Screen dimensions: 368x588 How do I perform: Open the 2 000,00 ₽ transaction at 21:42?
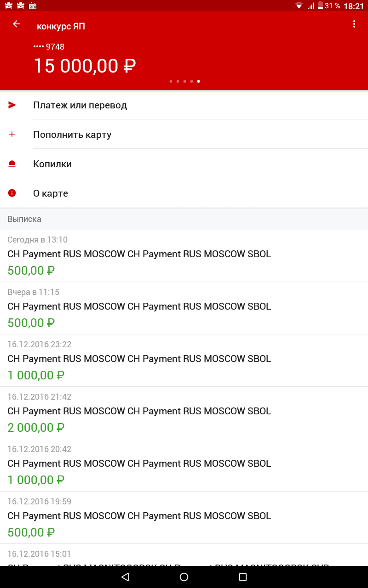[x=184, y=413]
